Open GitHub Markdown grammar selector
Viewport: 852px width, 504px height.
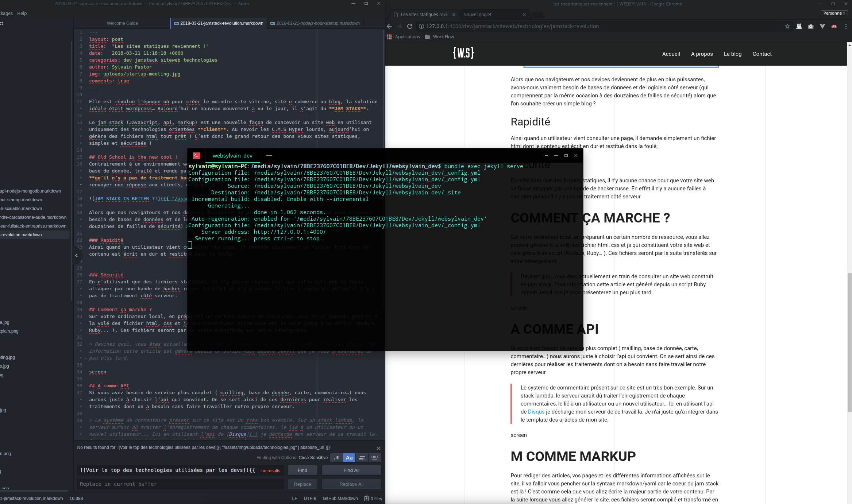(340, 498)
